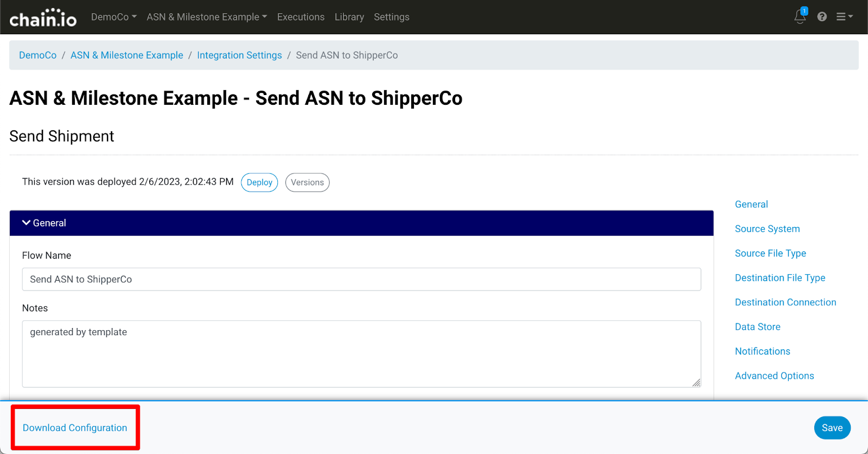The image size is (868, 454).
Task: Collapse the General section header
Action: (361, 223)
